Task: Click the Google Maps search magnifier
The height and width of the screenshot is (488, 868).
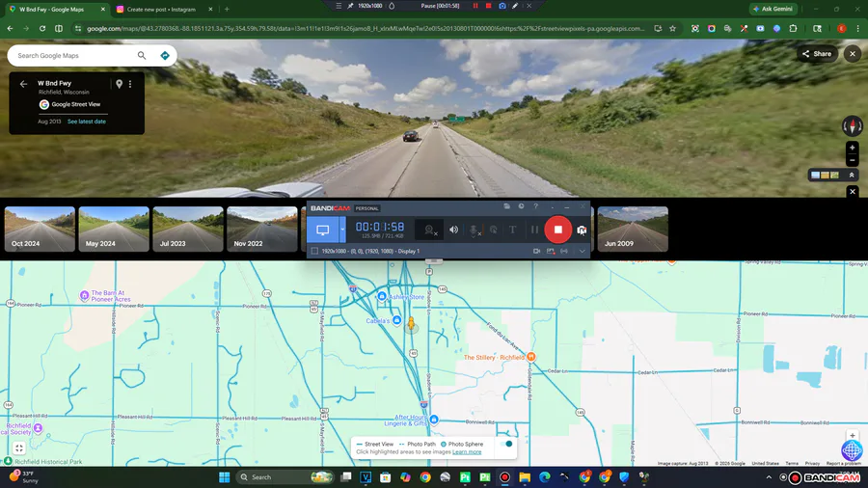Action: pos(142,55)
